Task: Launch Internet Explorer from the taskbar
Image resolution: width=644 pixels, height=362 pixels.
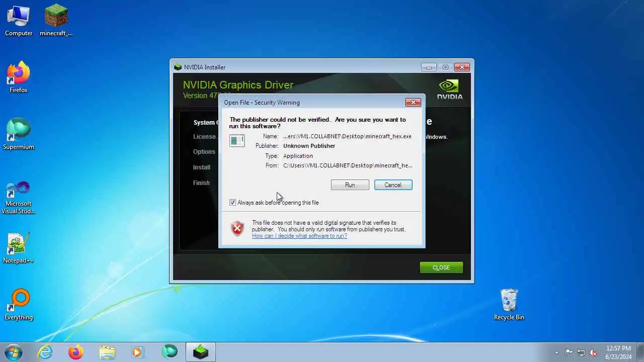Action: (45, 352)
